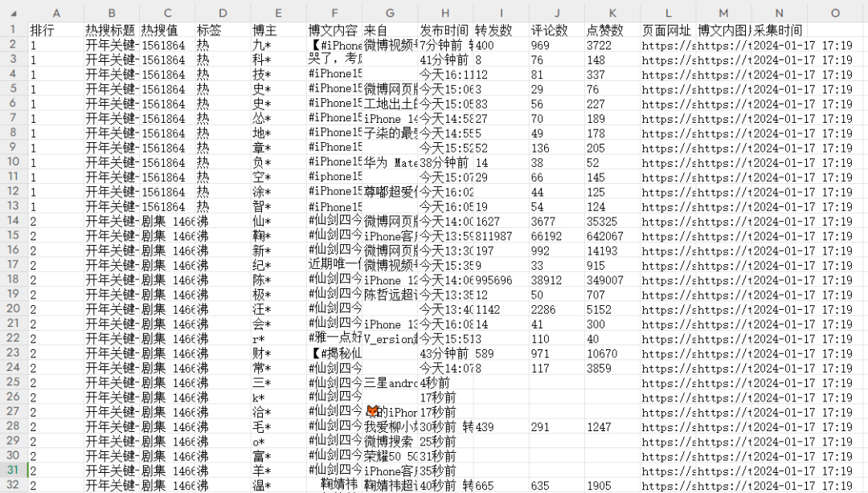The height and width of the screenshot is (493, 868).
Task: Select blogger cell 温* in row 32
Action: (x=278, y=486)
